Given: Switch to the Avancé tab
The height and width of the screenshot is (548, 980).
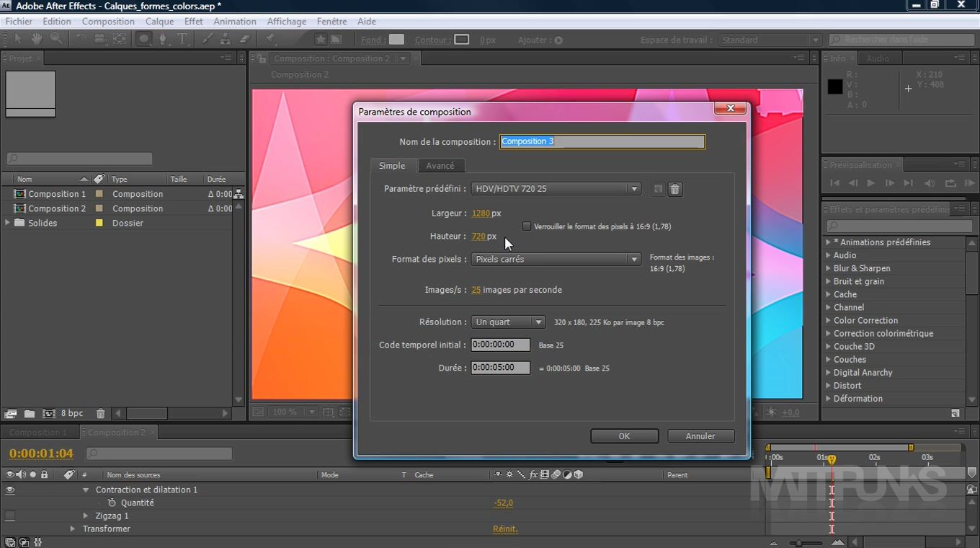Looking at the screenshot, I should pos(440,166).
